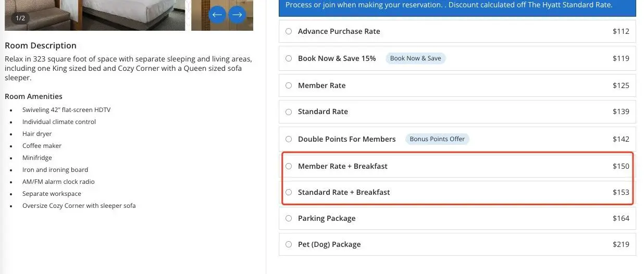The height and width of the screenshot is (274, 644).
Task: Click the 1/2 image counter badge
Action: click(21, 18)
